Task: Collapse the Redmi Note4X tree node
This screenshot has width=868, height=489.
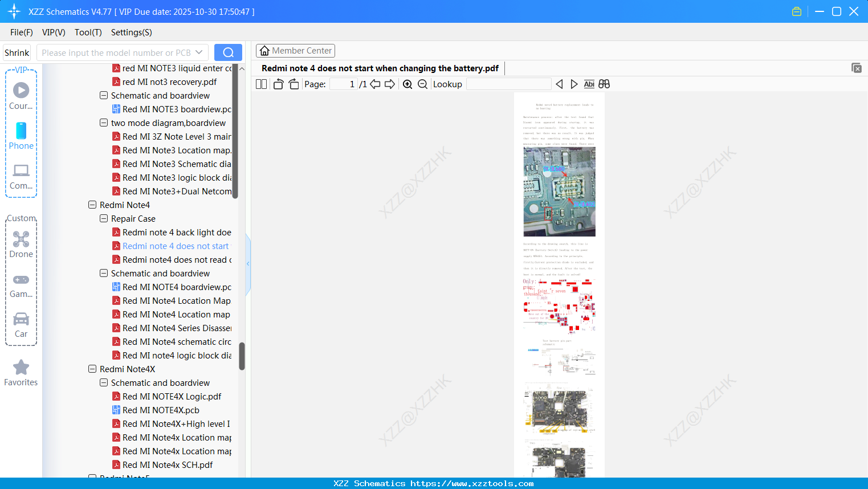Action: click(x=92, y=369)
